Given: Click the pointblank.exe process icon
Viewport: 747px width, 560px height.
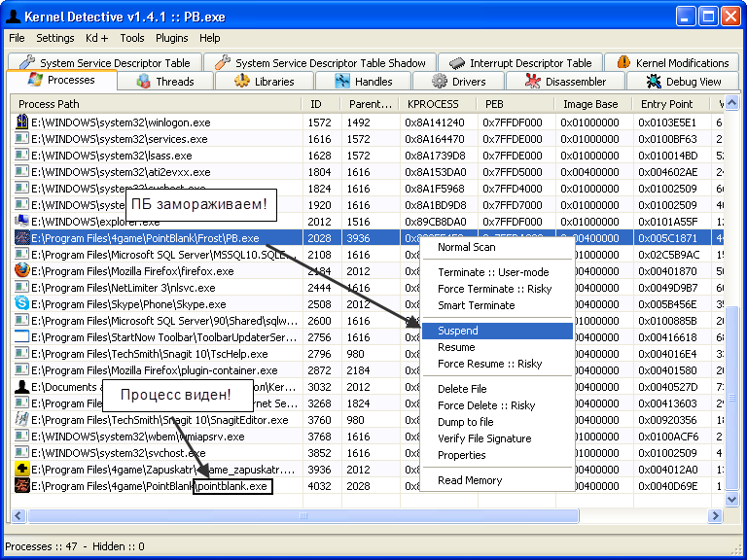Looking at the screenshot, I should point(22,486).
